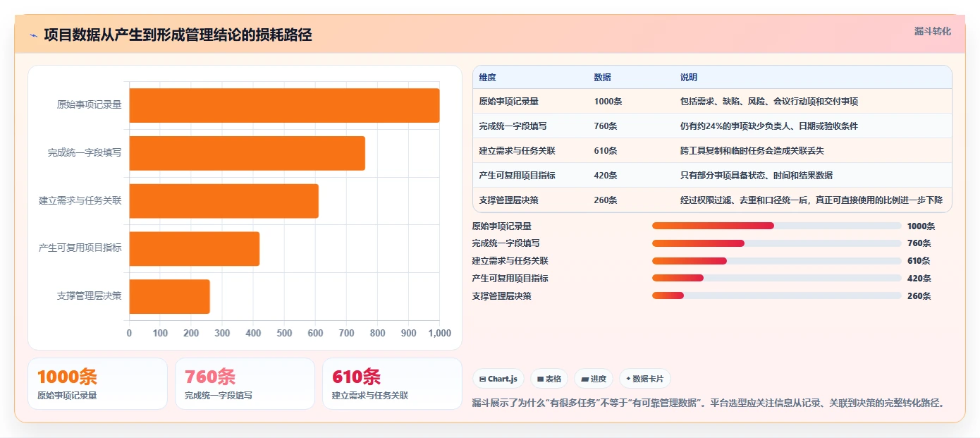Screen dimensions: 980x438
Task: Click description 包括需求、缺陷、风险
Action: [x=768, y=102]
